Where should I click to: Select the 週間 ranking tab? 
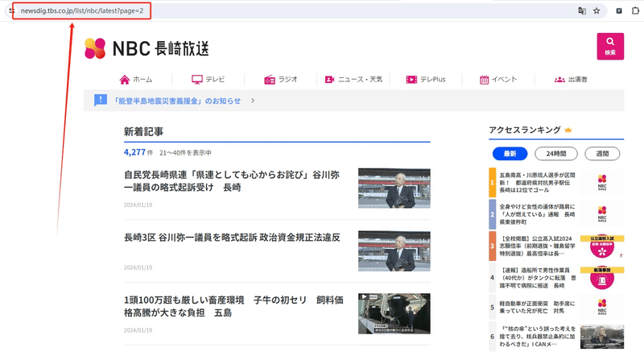pyautogui.click(x=602, y=154)
